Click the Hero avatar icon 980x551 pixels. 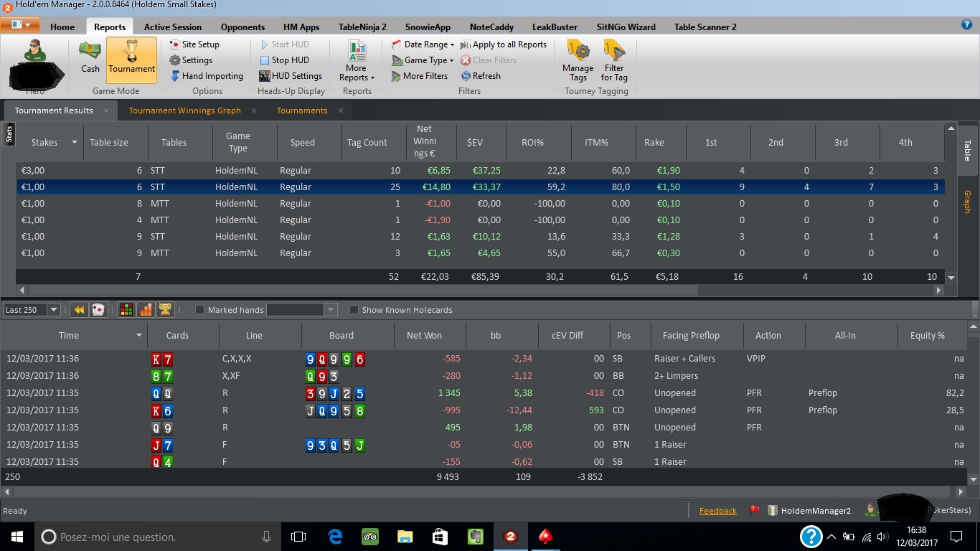pyautogui.click(x=34, y=52)
